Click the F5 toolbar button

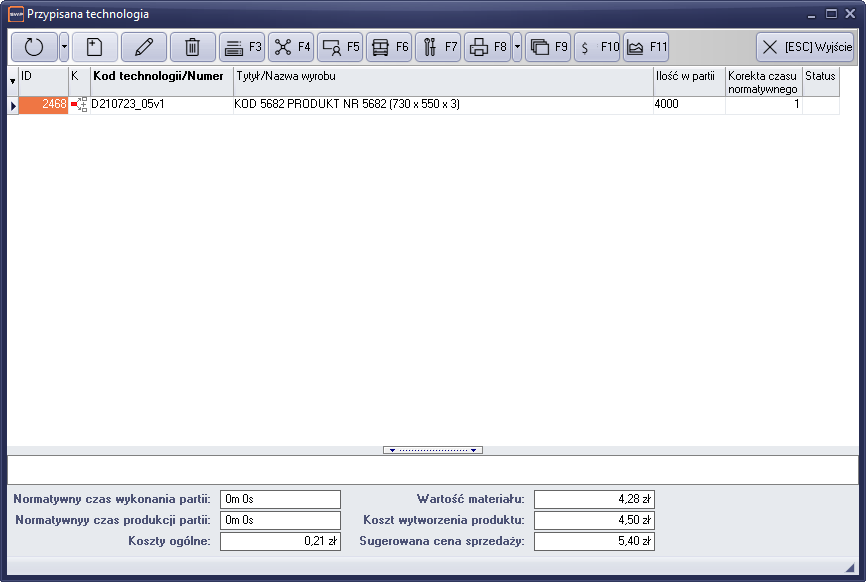point(340,47)
